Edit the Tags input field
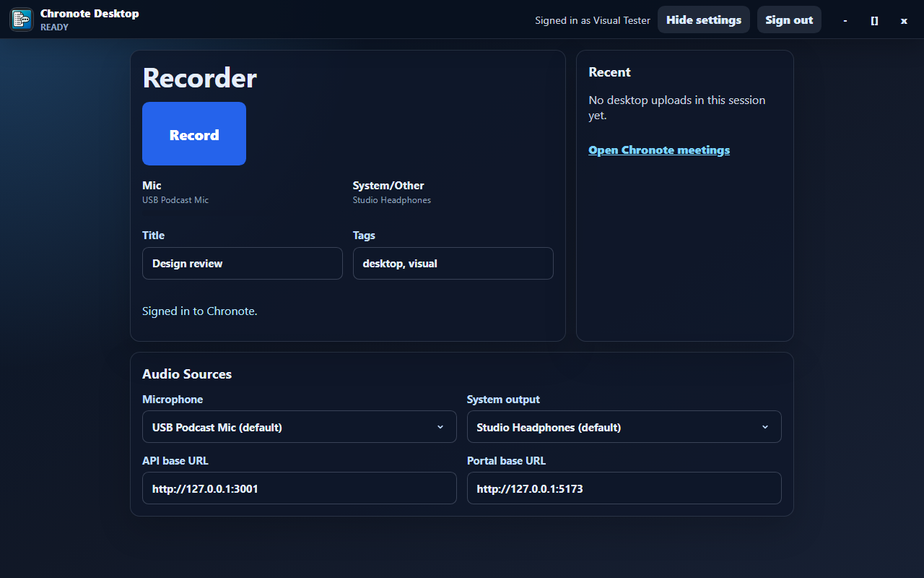 tap(453, 264)
